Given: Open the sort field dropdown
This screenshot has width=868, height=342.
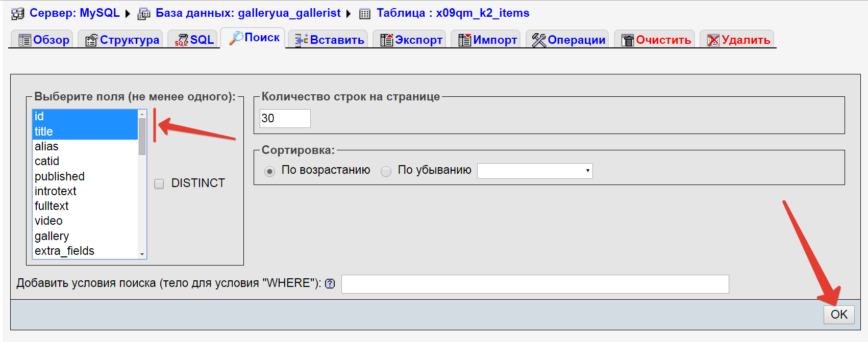Looking at the screenshot, I should click(x=535, y=171).
